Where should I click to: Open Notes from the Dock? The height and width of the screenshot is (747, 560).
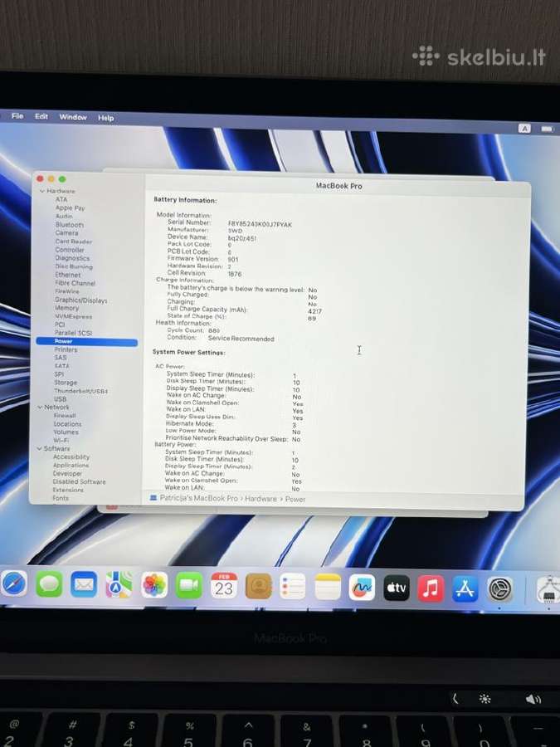tap(328, 587)
